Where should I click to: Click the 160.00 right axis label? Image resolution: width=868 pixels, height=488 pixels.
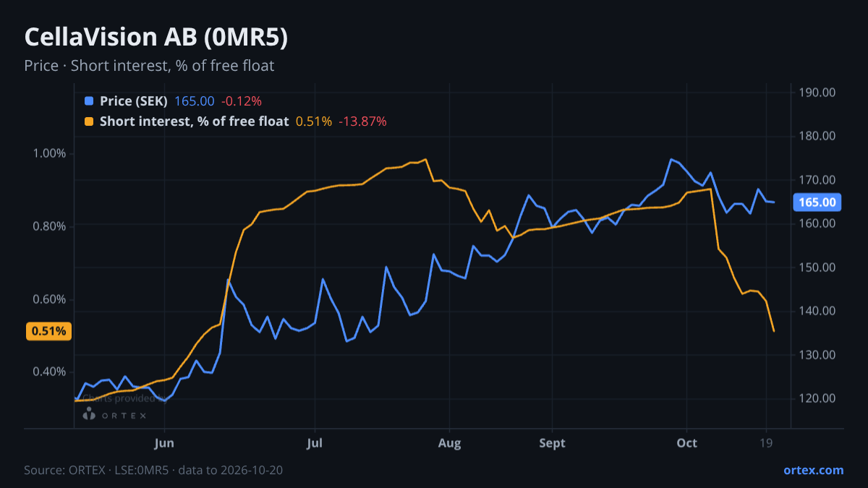tap(817, 223)
